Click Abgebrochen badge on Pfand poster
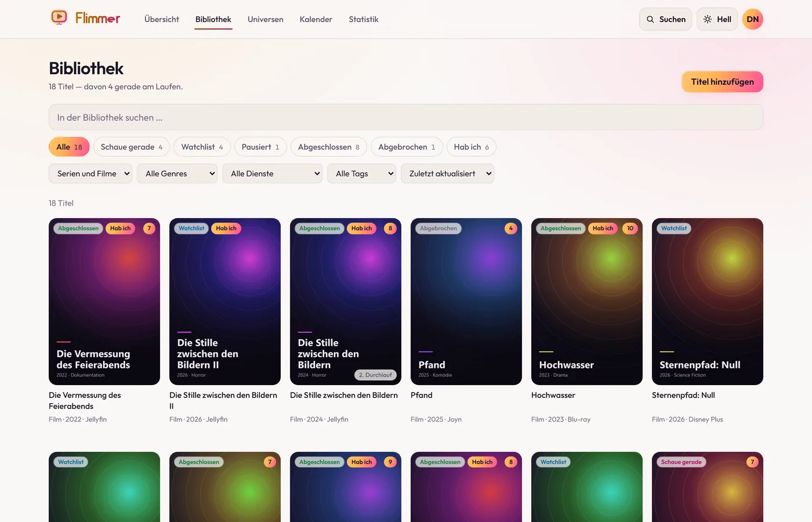 click(438, 229)
